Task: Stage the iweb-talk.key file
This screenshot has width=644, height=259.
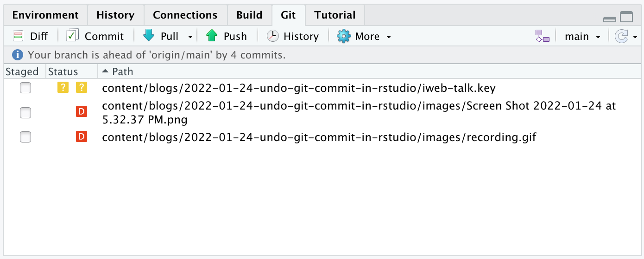Action: (x=25, y=87)
